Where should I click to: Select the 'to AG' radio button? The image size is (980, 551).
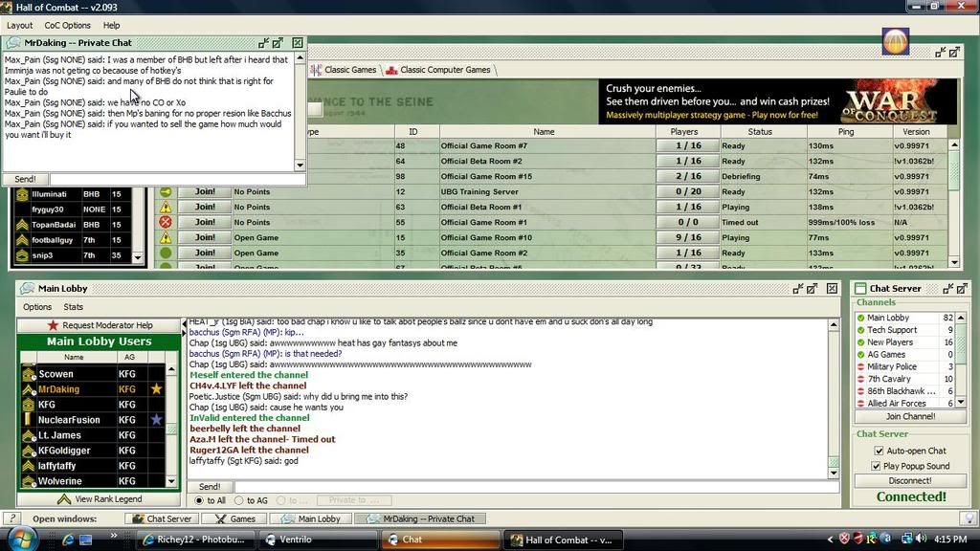pos(240,500)
